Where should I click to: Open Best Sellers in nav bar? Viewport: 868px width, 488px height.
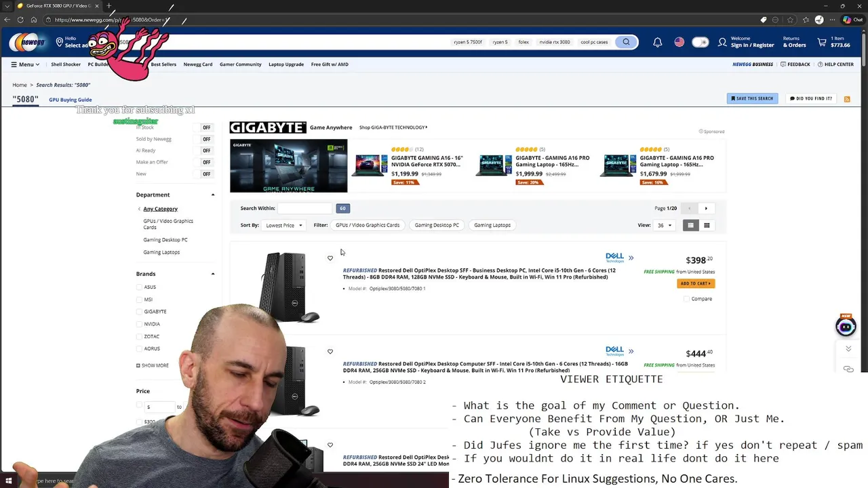[163, 64]
